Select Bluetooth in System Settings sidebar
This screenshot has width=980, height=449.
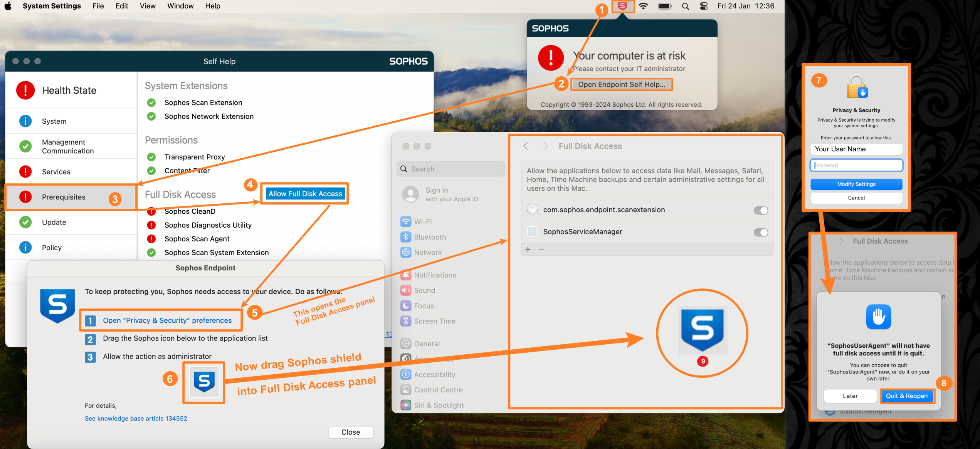click(423, 237)
